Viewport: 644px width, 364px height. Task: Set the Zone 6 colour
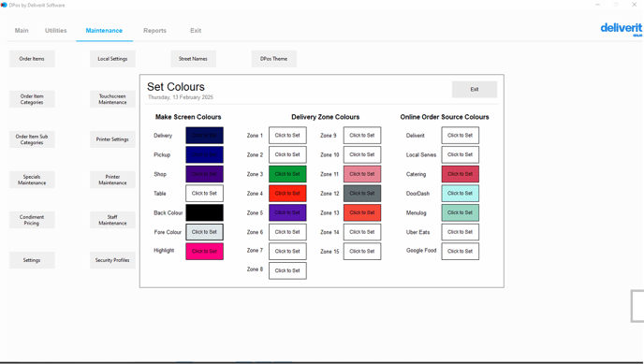[287, 232]
